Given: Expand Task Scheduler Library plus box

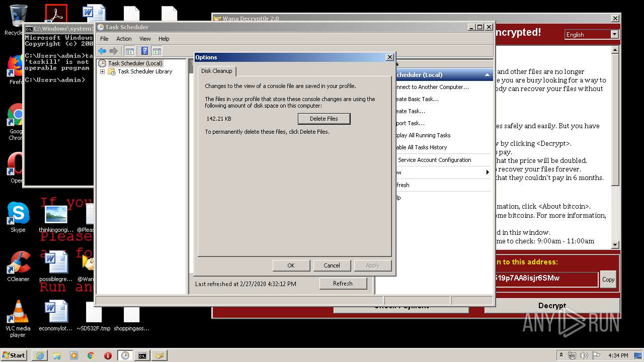Looking at the screenshot, I should click(102, 71).
